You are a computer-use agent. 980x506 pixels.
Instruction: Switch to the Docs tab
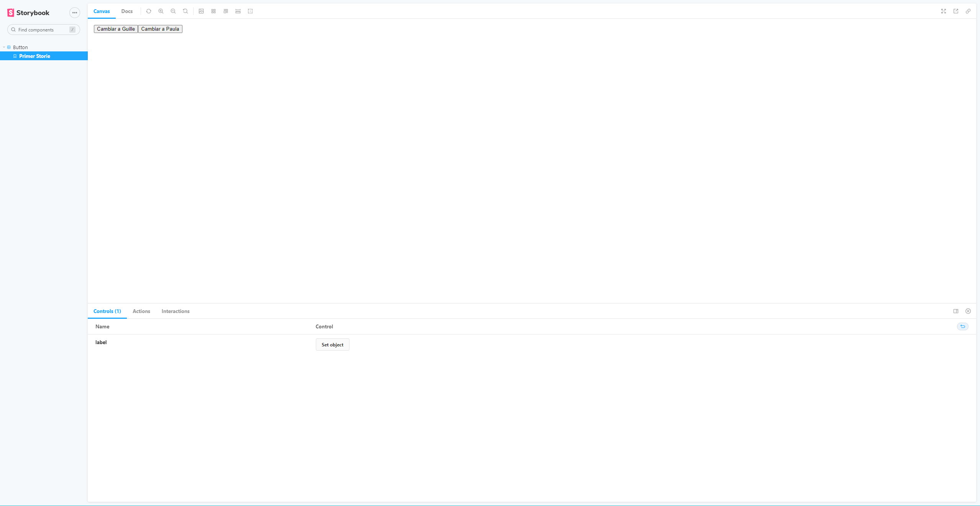[x=126, y=11]
